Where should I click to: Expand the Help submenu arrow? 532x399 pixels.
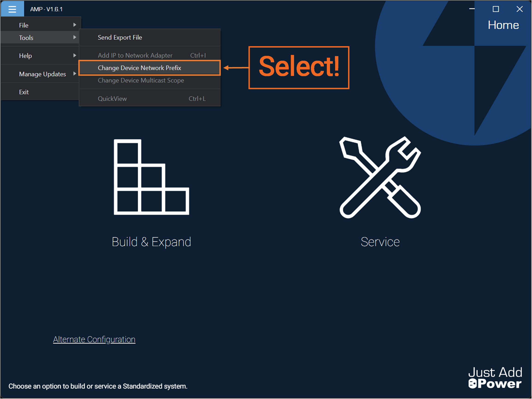click(x=75, y=55)
